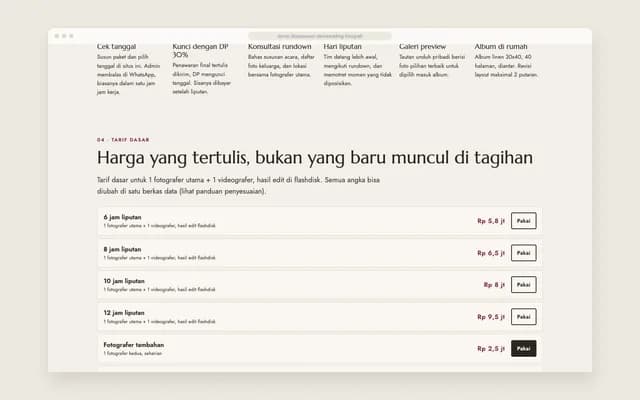Click the browser address bar
The image size is (640, 400).
click(320, 36)
